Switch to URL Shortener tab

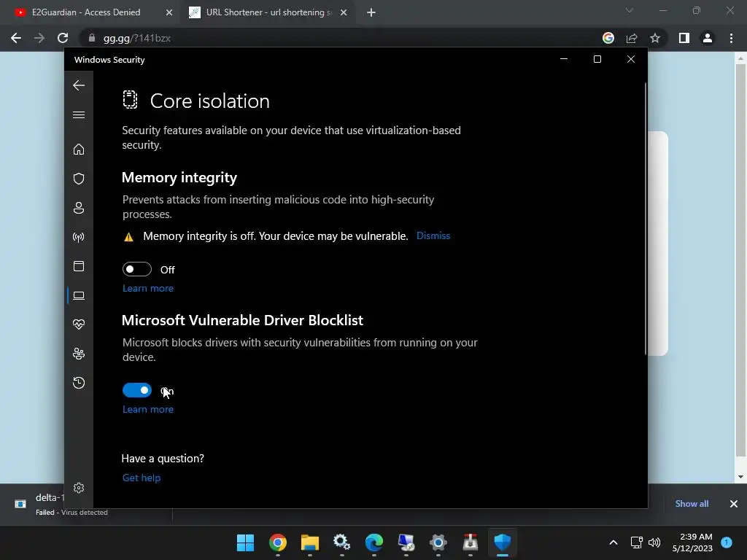click(x=268, y=12)
